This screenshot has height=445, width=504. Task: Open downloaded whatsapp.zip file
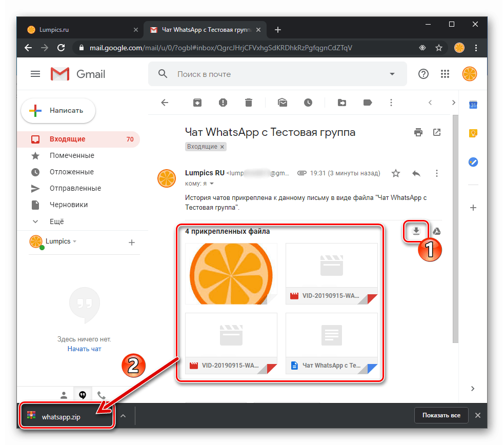pyautogui.click(x=67, y=416)
